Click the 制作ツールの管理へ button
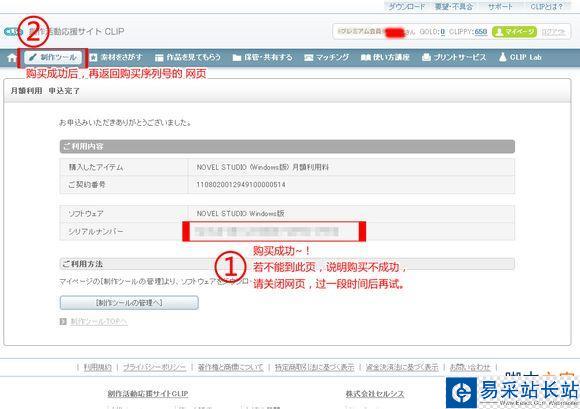 click(129, 303)
